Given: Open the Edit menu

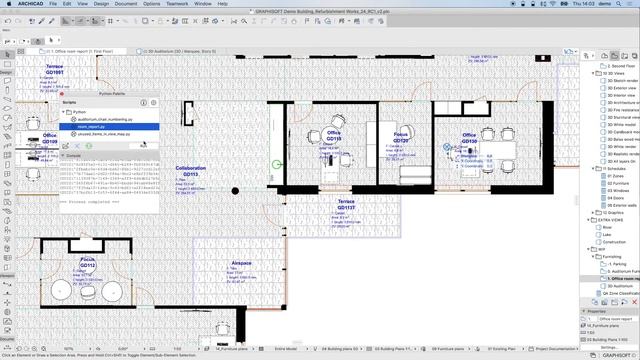Looking at the screenshot, I should pyautogui.click(x=67, y=4).
